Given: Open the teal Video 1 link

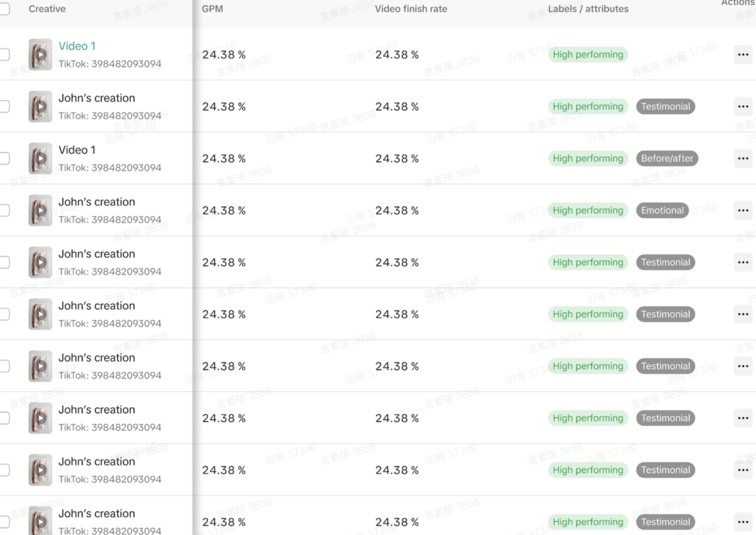Looking at the screenshot, I should tap(77, 46).
